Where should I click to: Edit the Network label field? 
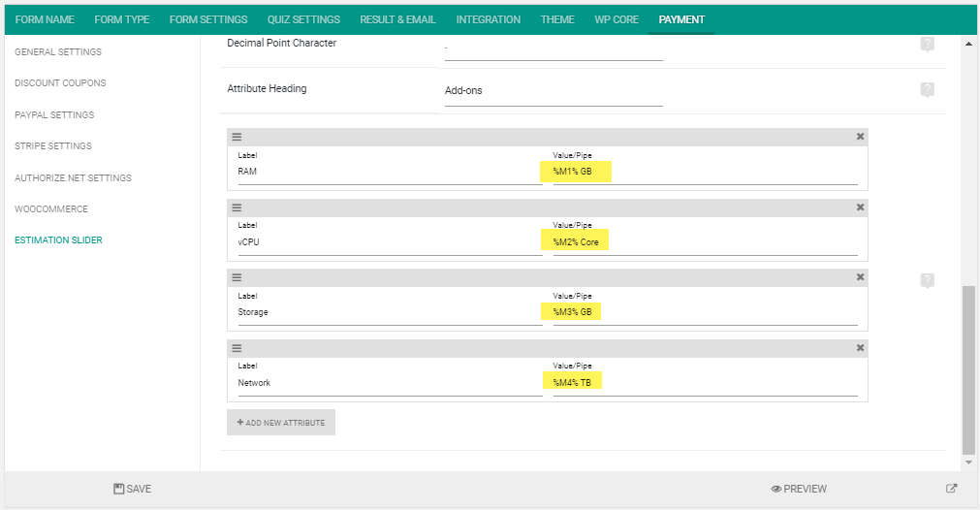390,383
